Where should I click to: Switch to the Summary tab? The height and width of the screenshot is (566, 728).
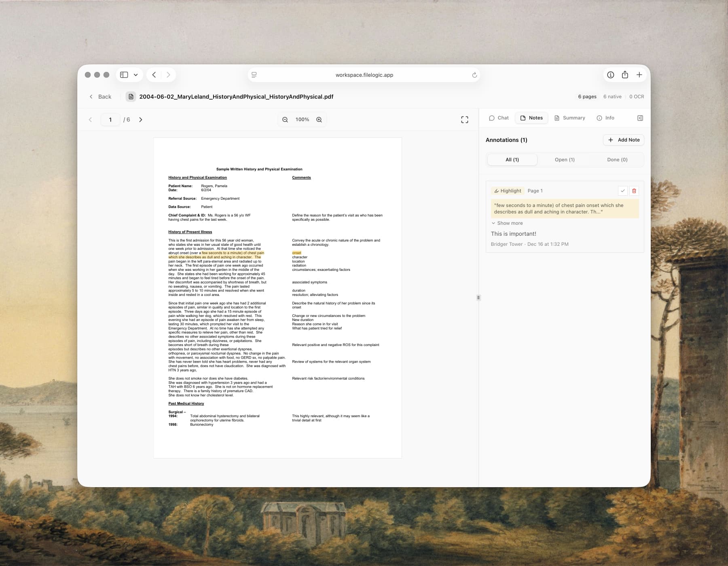coord(570,118)
